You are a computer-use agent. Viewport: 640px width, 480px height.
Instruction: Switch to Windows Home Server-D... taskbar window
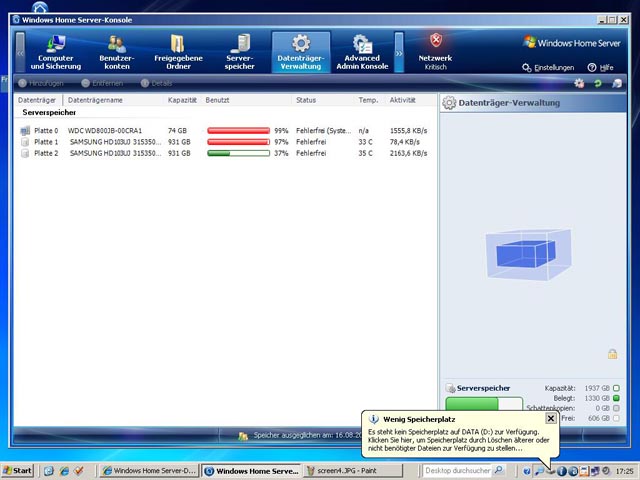tap(149, 471)
